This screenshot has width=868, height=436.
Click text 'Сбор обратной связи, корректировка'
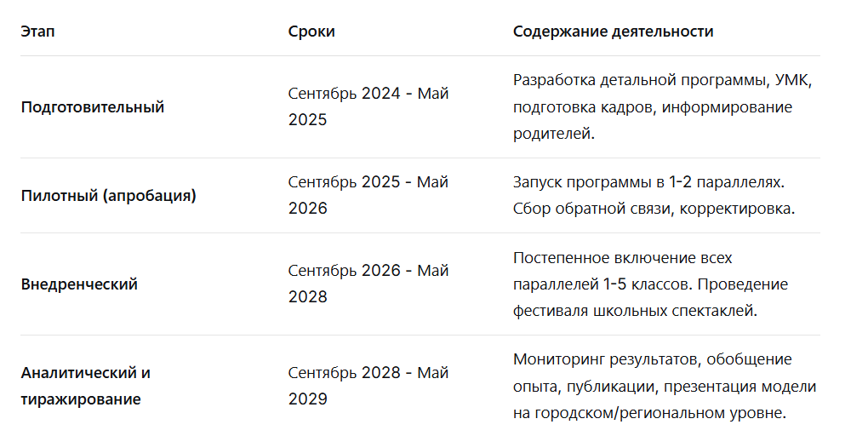[x=653, y=209]
